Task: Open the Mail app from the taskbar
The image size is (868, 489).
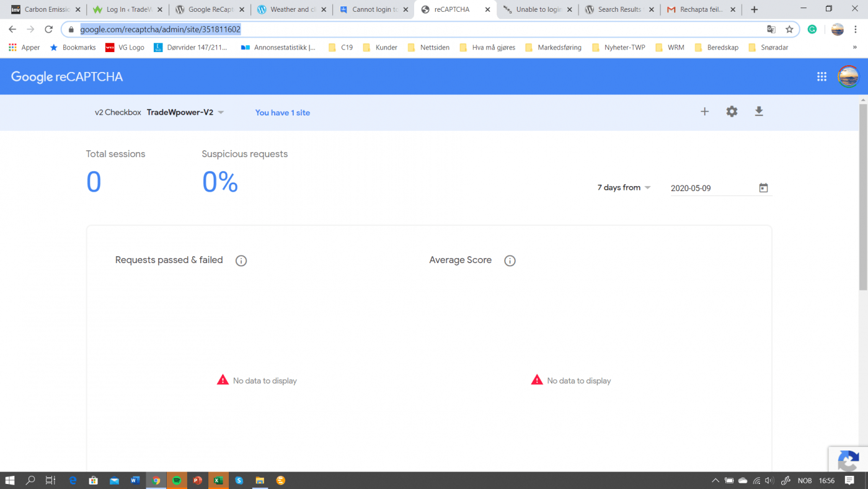Action: pos(114,480)
